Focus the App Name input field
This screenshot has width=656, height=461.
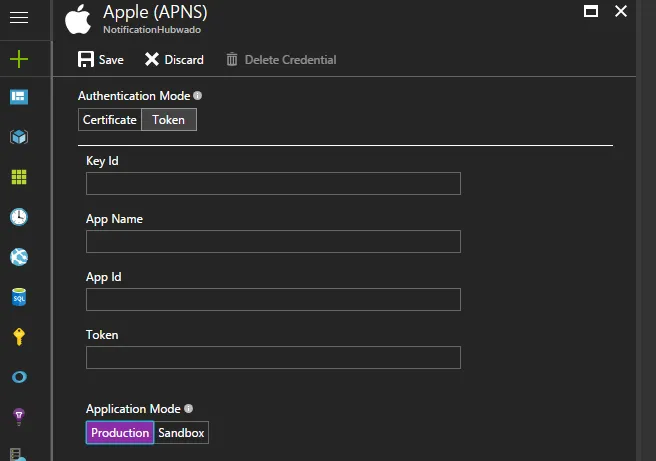[273, 241]
